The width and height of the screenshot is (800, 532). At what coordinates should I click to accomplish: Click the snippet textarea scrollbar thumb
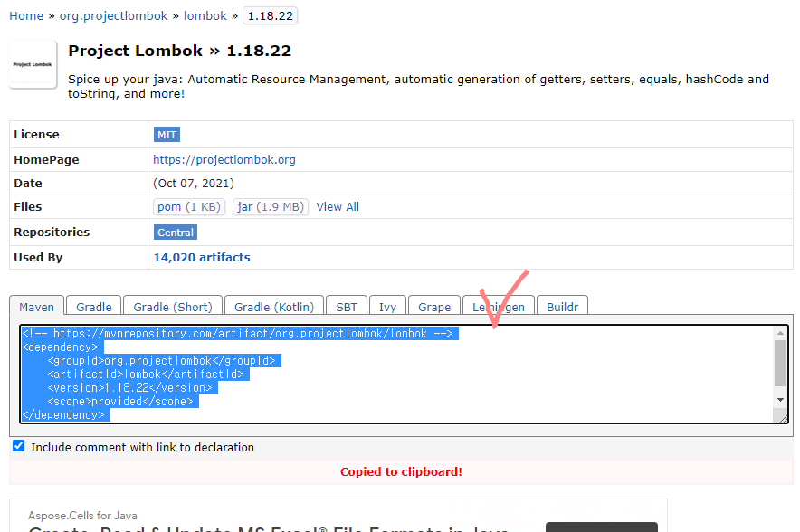tap(780, 363)
